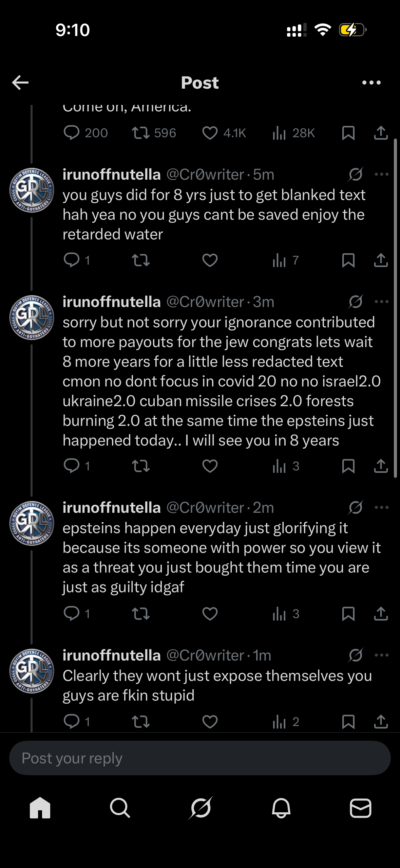Open the Messages envelope tab

(360, 808)
